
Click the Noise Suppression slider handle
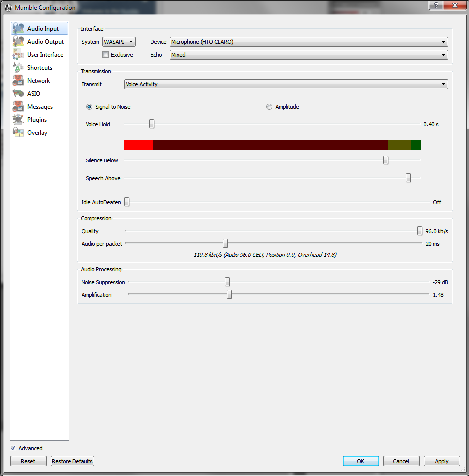tap(227, 282)
